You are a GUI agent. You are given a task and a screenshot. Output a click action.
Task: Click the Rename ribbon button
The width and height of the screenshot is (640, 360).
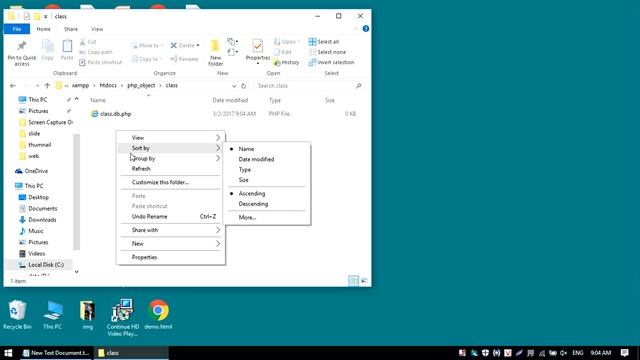point(184,59)
